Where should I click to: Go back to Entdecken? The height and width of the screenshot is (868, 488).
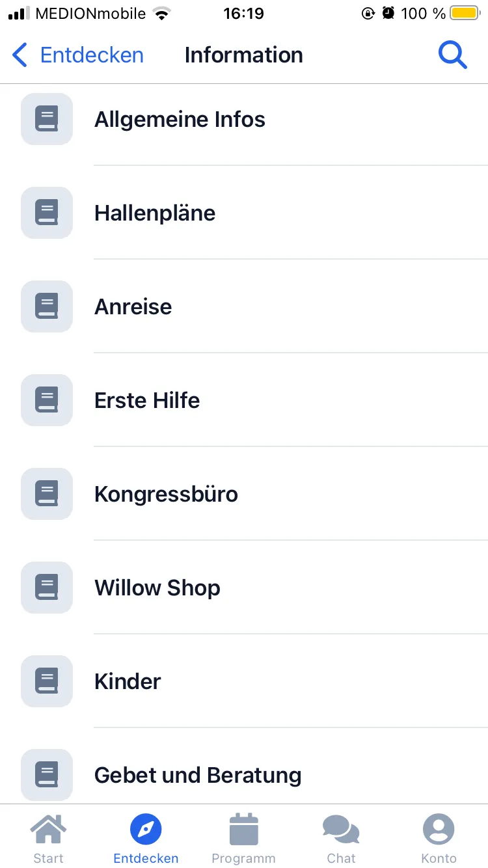click(78, 55)
